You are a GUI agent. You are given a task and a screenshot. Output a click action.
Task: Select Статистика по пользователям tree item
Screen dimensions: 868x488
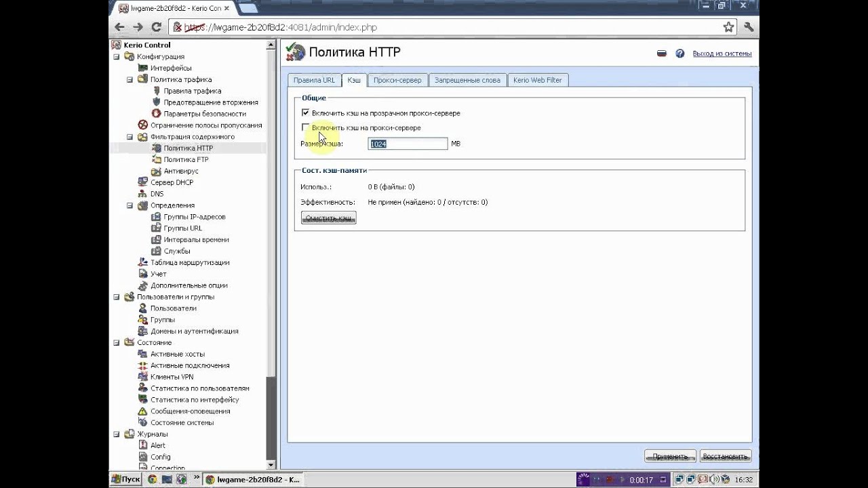coord(200,388)
